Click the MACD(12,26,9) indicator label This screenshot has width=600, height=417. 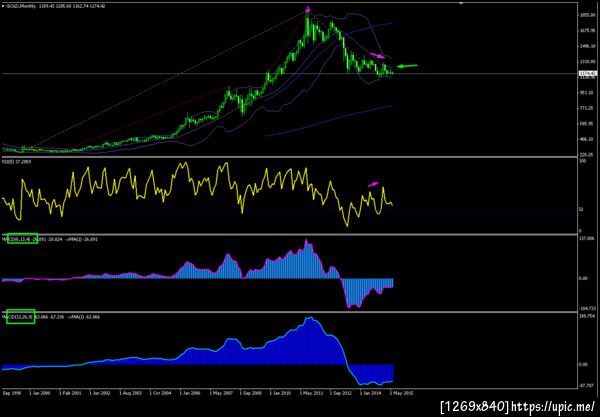18,317
